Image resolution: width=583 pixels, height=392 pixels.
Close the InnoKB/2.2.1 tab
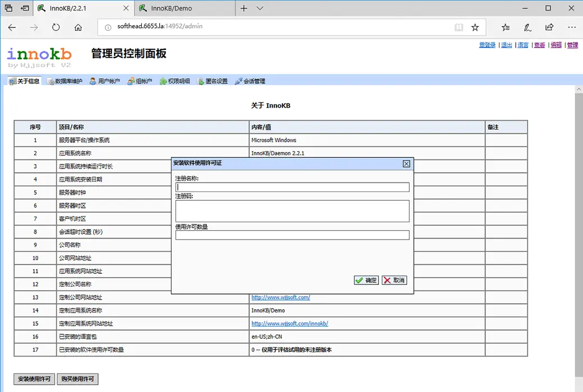[x=126, y=8]
